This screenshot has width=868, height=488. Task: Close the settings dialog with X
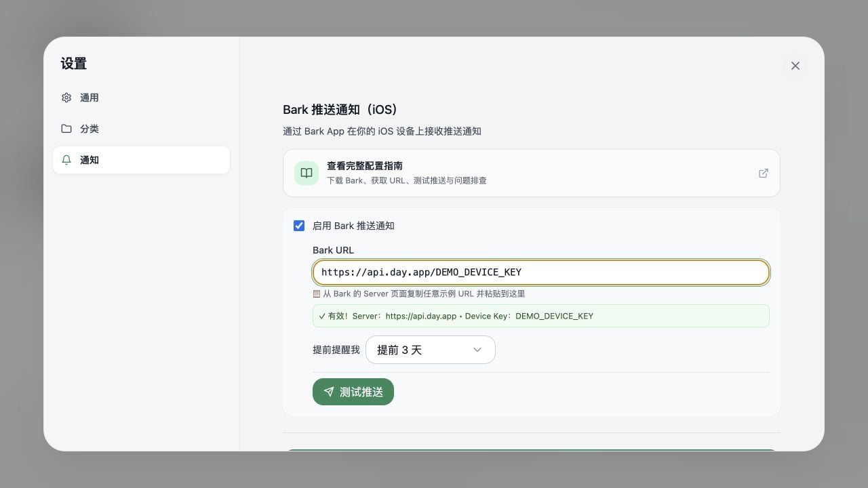click(x=795, y=66)
